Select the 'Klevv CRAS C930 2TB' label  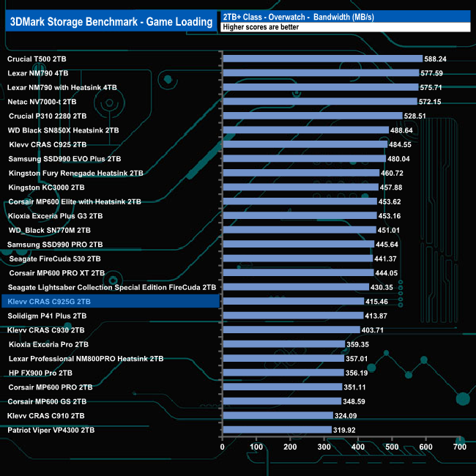(x=46, y=330)
